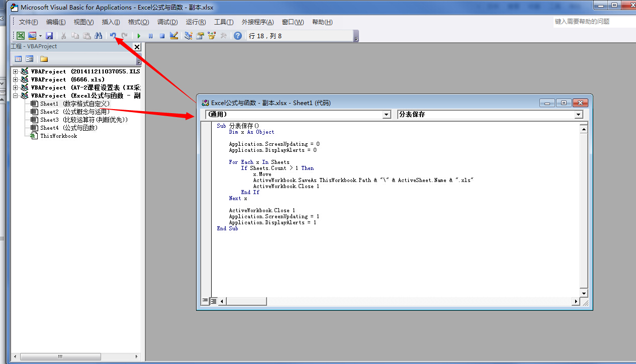Open 帮助(H) menu
Viewport: 636px width, 364px height.
(322, 22)
